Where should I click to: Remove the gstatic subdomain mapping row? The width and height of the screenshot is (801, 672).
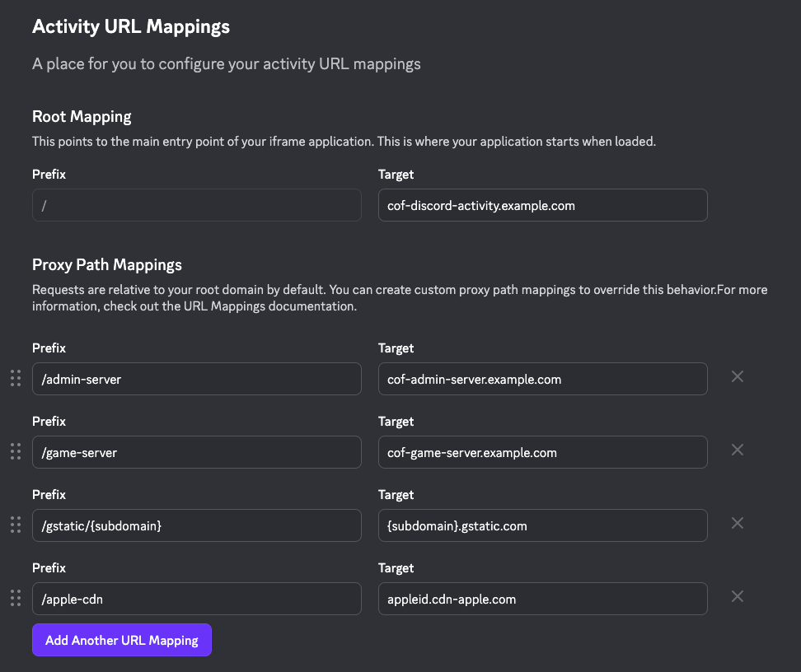[x=738, y=523]
